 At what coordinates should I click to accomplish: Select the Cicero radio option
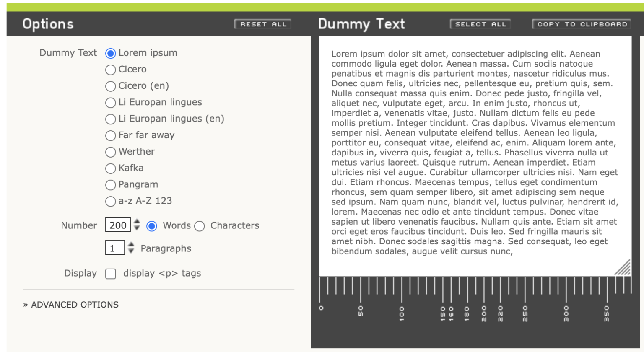(110, 70)
